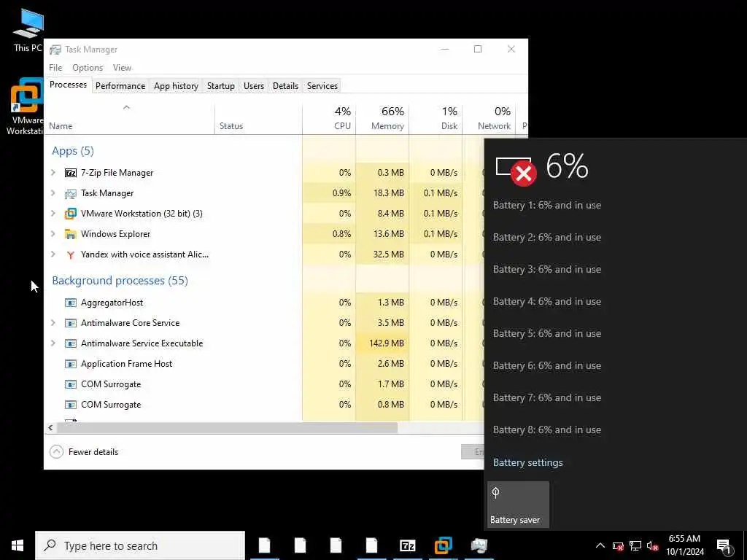Click the Application Frame Host icon

click(71, 365)
